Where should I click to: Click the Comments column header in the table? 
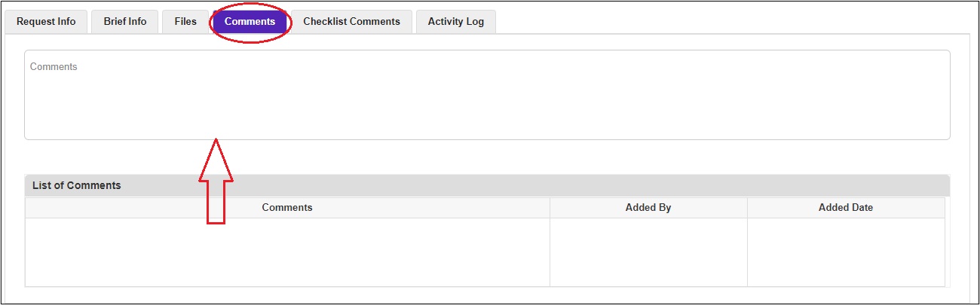tap(287, 208)
